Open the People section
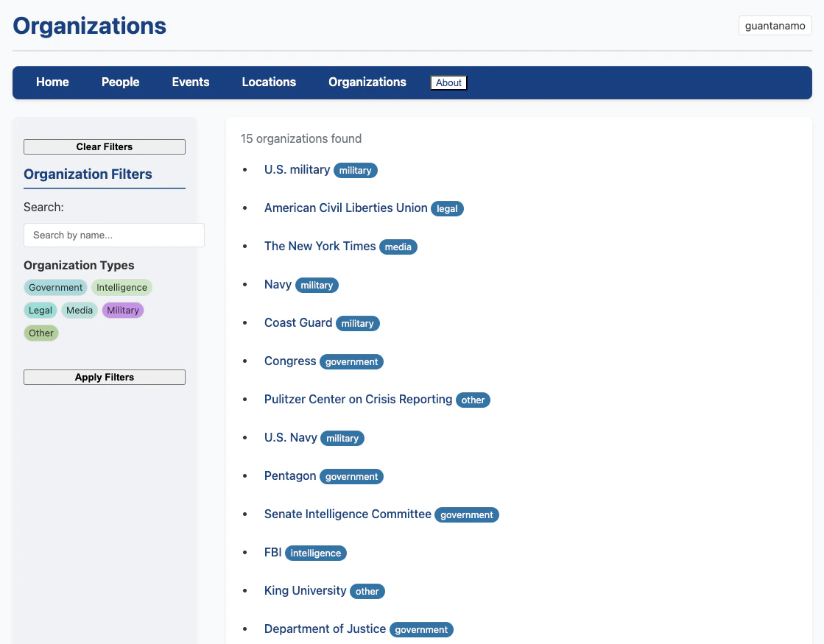 pos(120,82)
